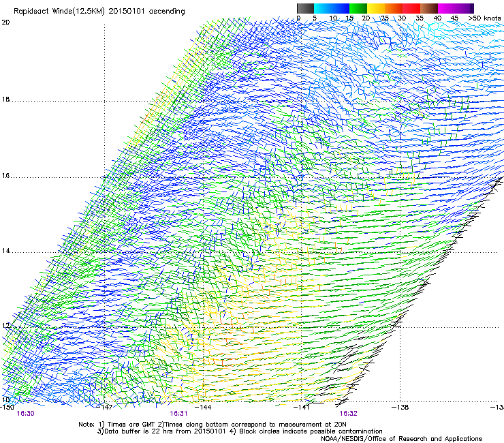Click the legend scale value '40'
Viewport: 504px width, 443px height.
pos(437,18)
